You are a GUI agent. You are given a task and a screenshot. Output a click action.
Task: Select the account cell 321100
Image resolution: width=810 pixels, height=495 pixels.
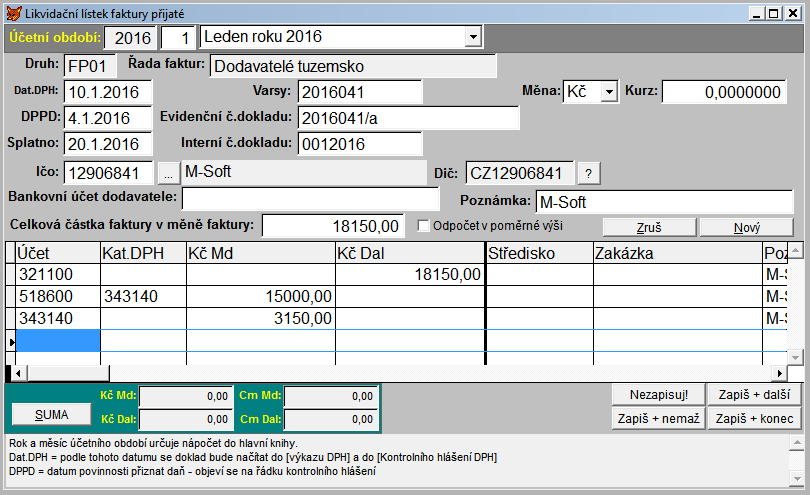pyautogui.click(x=58, y=274)
